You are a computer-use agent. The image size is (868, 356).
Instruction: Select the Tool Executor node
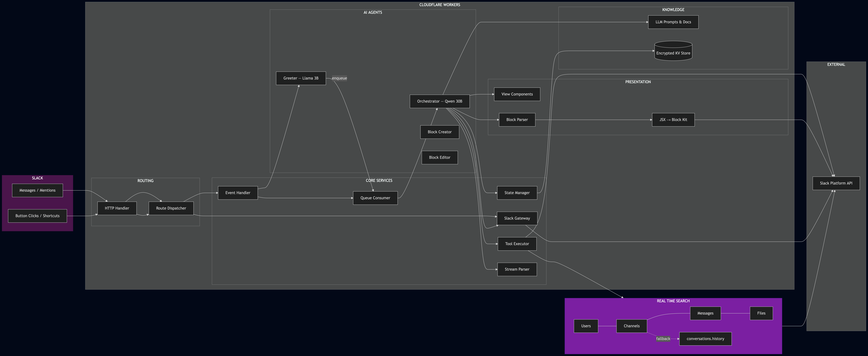tap(517, 244)
